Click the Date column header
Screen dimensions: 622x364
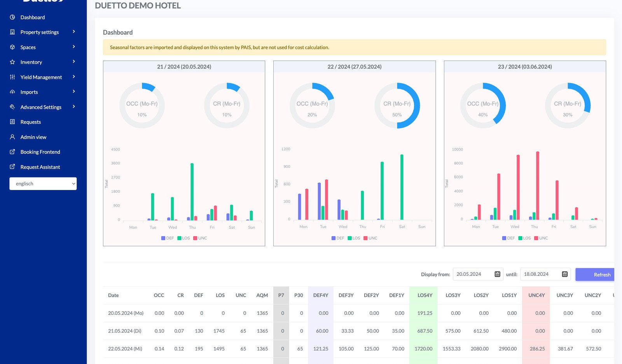114,295
